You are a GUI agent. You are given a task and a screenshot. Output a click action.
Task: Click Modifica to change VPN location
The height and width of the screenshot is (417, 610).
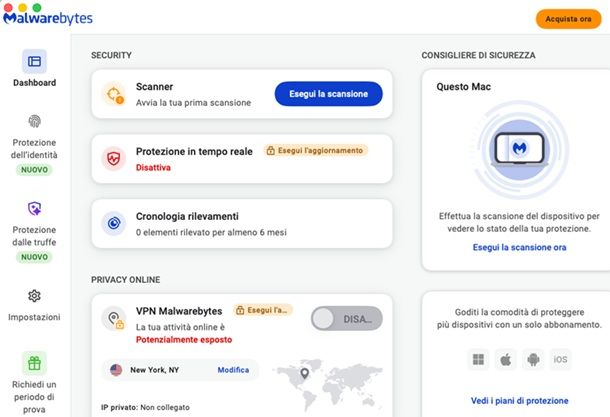click(x=233, y=370)
